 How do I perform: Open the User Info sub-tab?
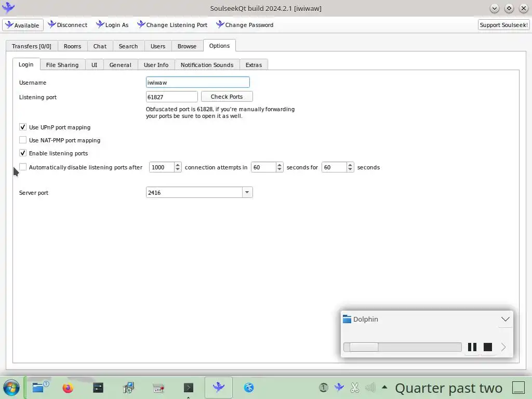[x=156, y=65]
